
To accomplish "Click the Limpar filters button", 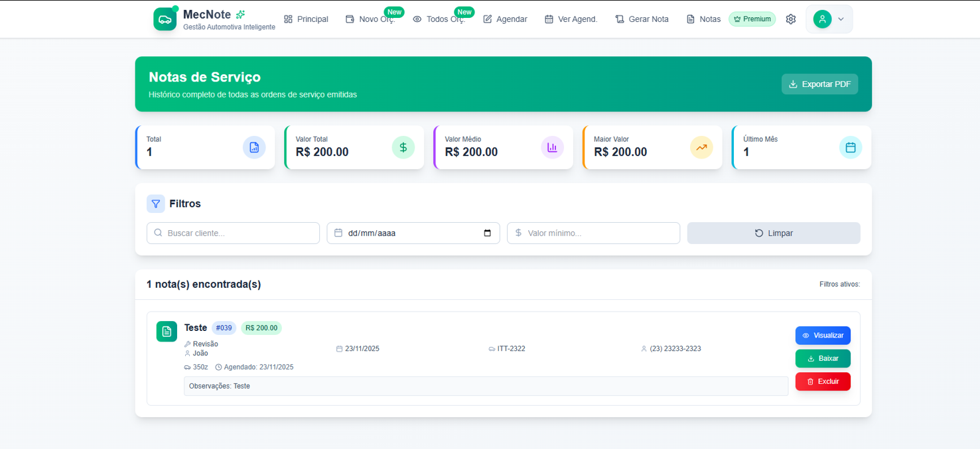I will coord(773,233).
